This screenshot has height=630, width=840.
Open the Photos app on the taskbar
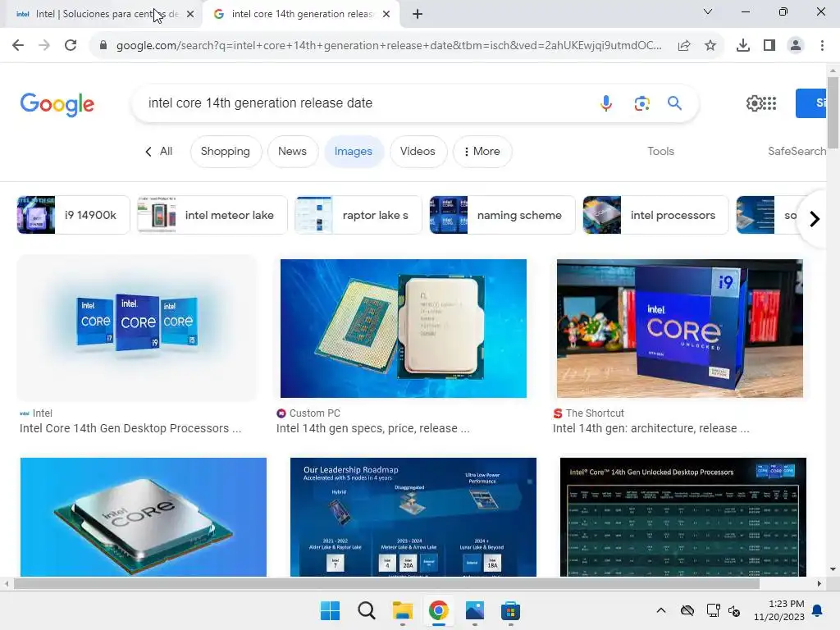(475, 610)
